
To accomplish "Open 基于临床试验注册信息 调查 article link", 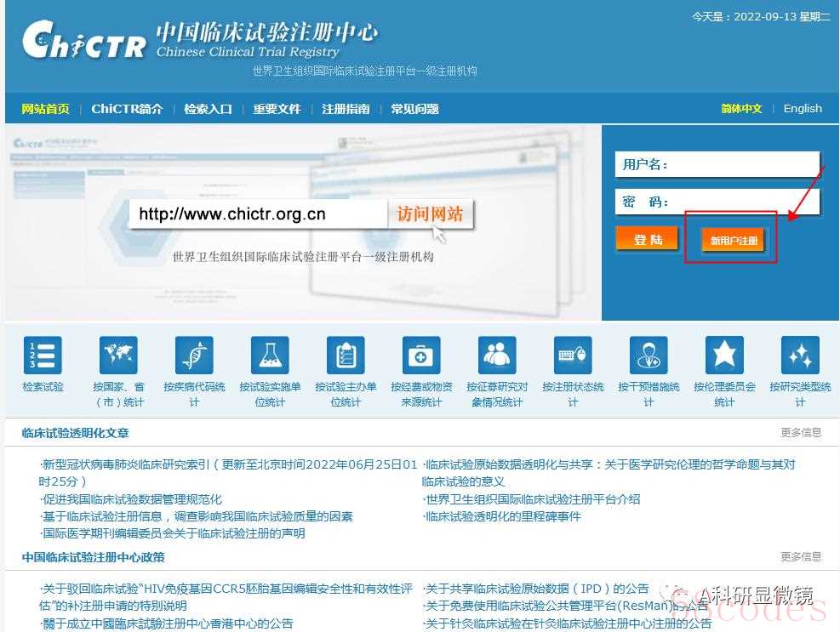I will 197,516.
